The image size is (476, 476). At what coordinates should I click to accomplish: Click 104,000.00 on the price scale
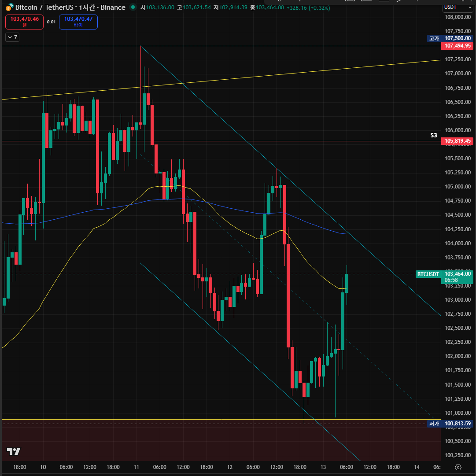[458, 243]
